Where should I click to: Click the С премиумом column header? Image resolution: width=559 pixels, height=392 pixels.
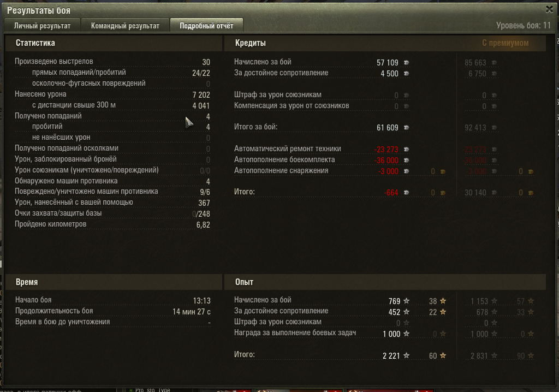click(x=505, y=43)
